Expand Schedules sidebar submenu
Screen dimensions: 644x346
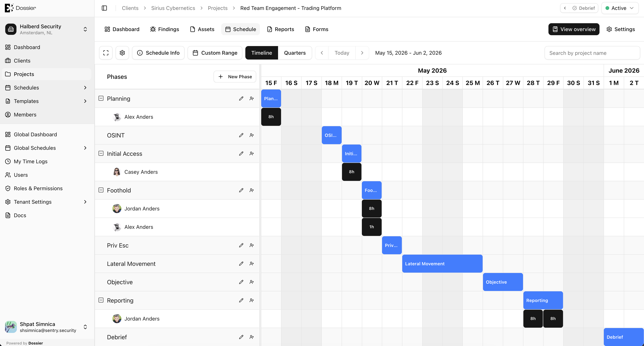pyautogui.click(x=85, y=88)
